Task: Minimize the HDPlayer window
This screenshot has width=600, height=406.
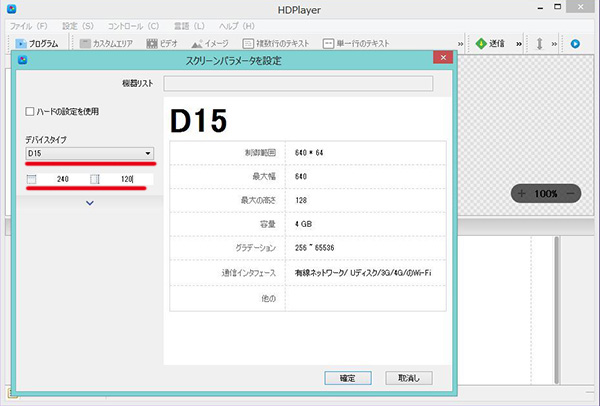Action: [x=540, y=8]
